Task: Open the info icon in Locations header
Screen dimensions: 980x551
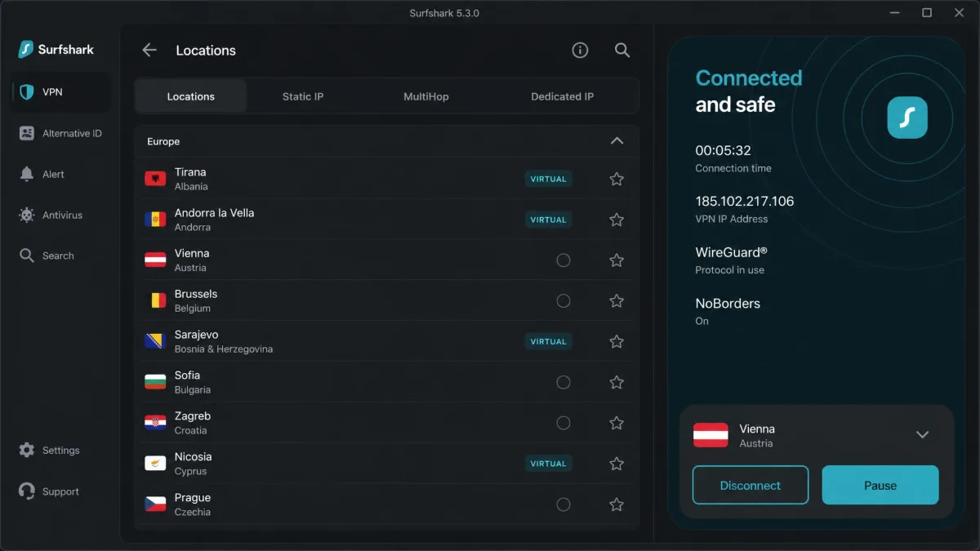Action: pos(580,50)
